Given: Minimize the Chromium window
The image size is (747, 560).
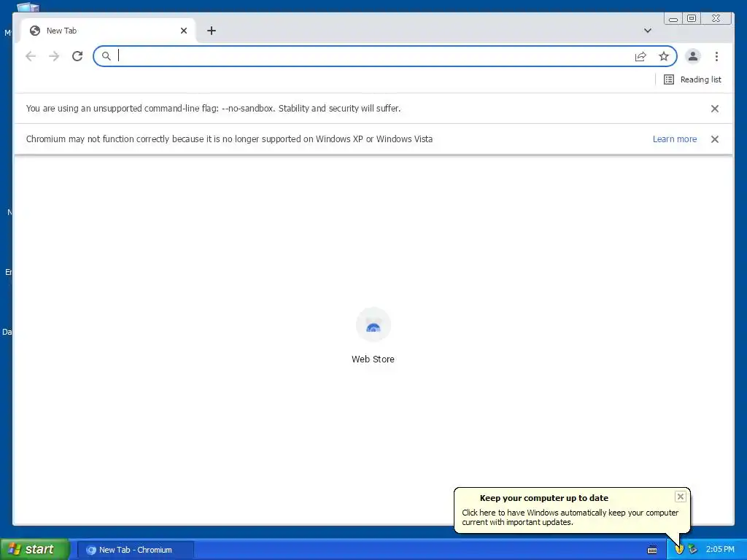Looking at the screenshot, I should (673, 19).
